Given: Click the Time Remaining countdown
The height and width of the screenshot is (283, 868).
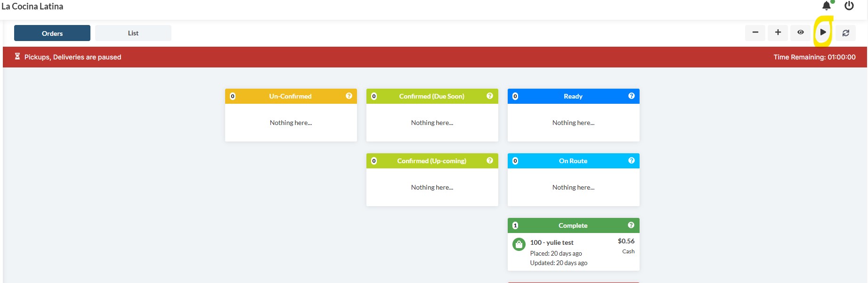Looking at the screenshot, I should click(x=814, y=57).
